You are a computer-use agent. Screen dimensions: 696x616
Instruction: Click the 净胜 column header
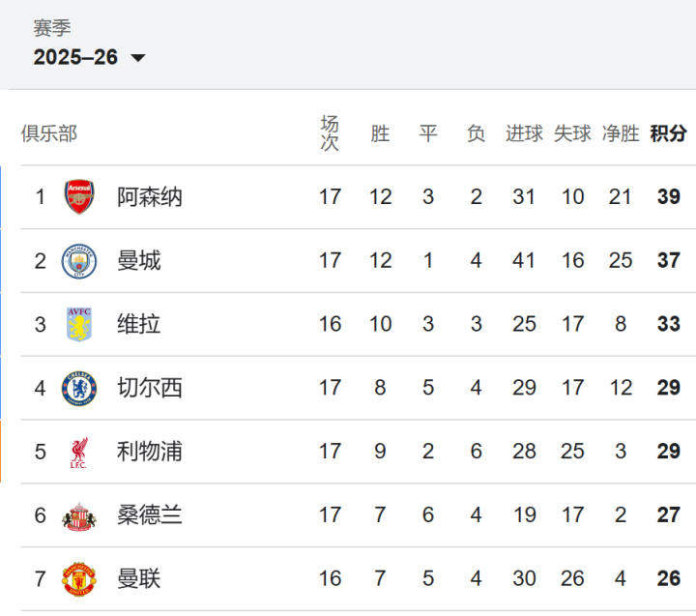(621, 133)
